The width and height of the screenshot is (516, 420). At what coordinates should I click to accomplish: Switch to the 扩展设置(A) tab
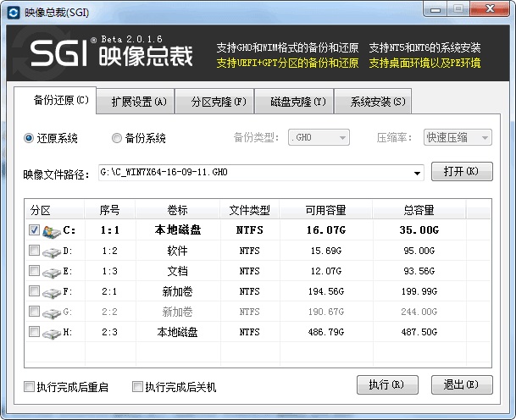coord(139,102)
